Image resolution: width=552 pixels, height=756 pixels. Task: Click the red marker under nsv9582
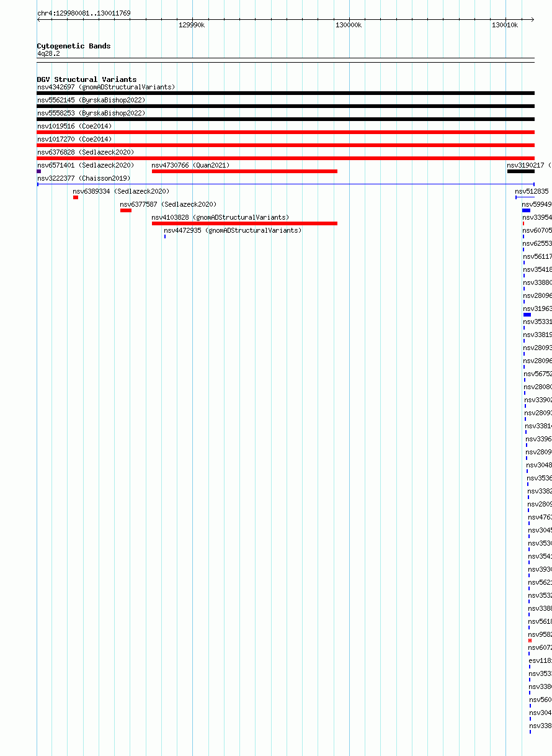530,641
